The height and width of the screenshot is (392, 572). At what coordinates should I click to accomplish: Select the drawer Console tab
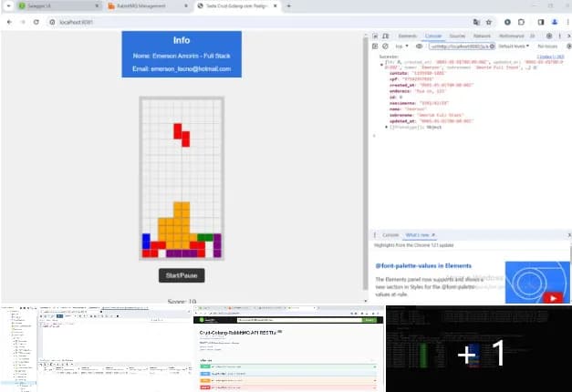click(390, 235)
